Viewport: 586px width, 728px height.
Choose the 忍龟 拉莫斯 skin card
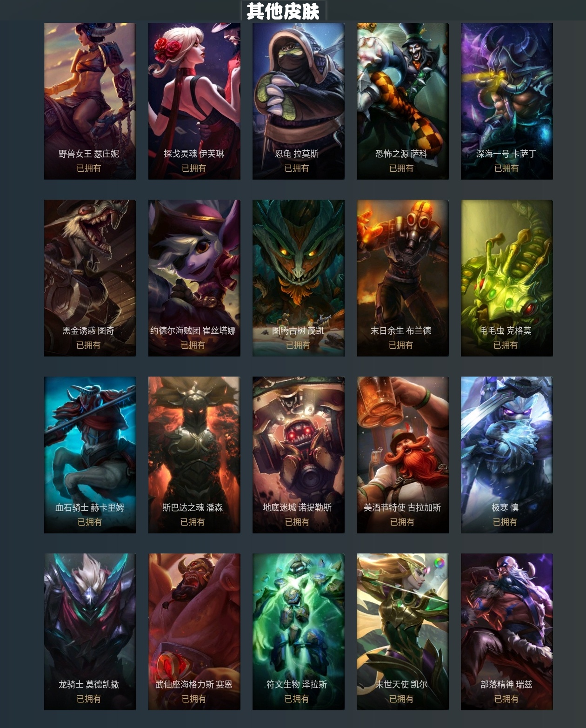(299, 101)
